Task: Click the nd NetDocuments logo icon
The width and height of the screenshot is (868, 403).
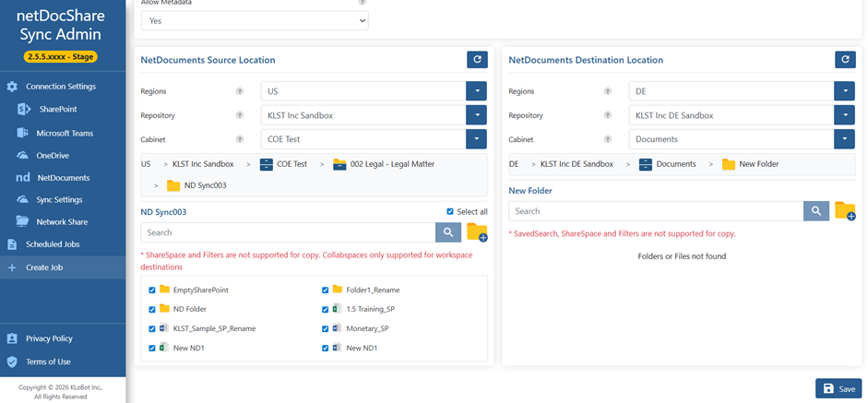Action: coord(23,178)
